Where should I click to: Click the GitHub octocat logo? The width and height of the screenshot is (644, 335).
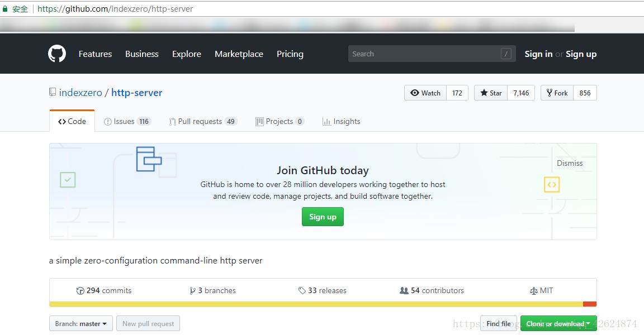pyautogui.click(x=56, y=54)
